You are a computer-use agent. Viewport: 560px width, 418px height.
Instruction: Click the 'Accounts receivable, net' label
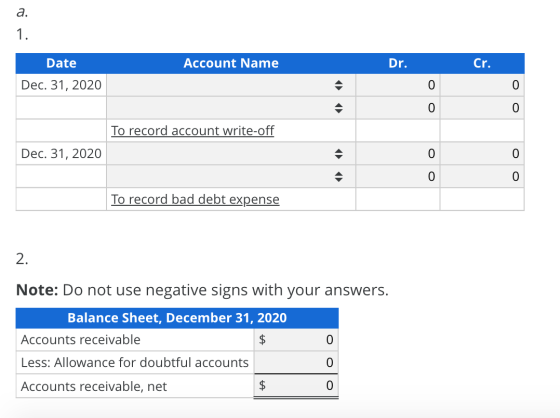[94, 386]
